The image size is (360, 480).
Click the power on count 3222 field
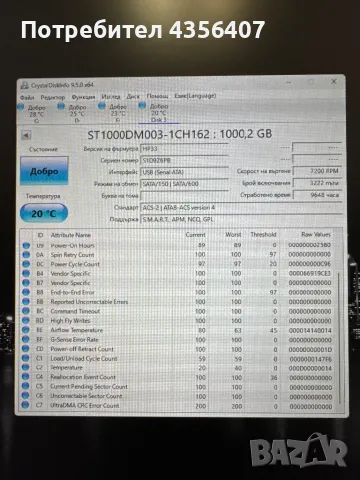coord(317,183)
